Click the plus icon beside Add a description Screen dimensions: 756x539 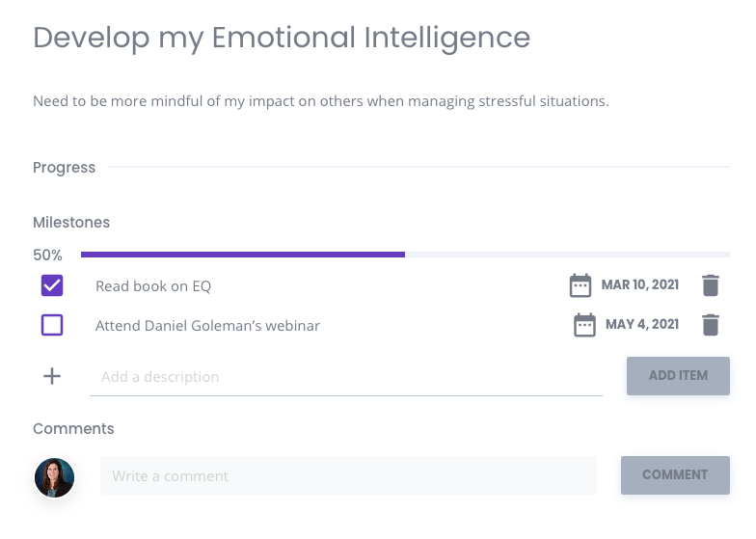52,376
